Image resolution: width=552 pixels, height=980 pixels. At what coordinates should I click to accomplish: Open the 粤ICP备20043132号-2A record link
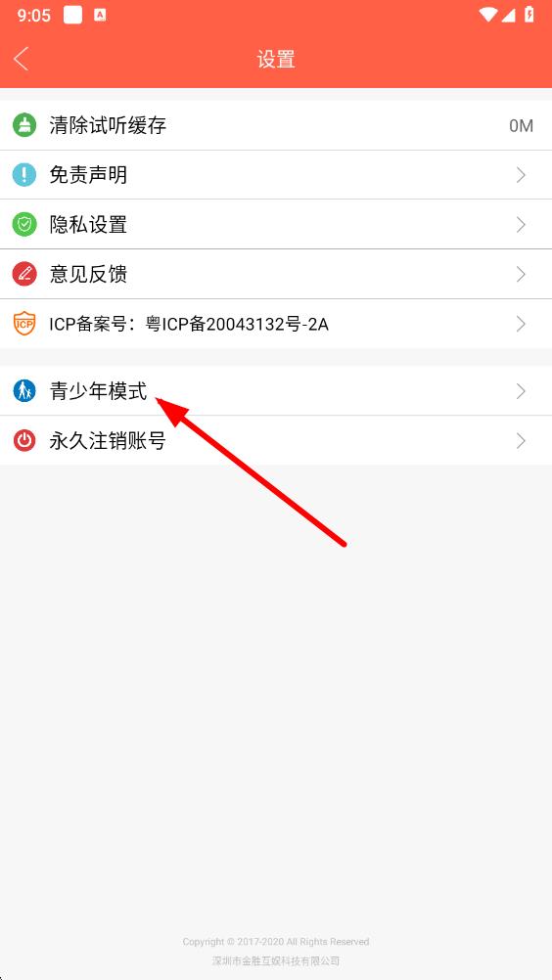[237, 325]
